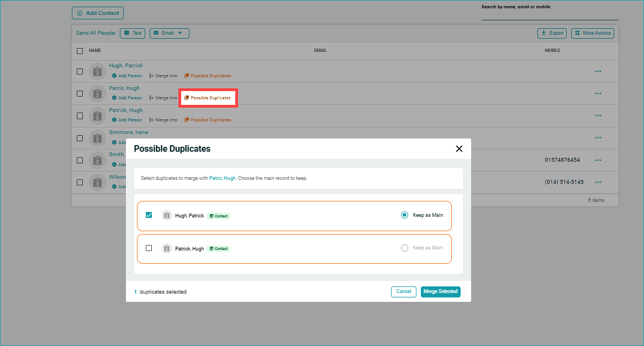Click Export button with download icon
Image resolution: width=644 pixels, height=346 pixels.
click(552, 33)
